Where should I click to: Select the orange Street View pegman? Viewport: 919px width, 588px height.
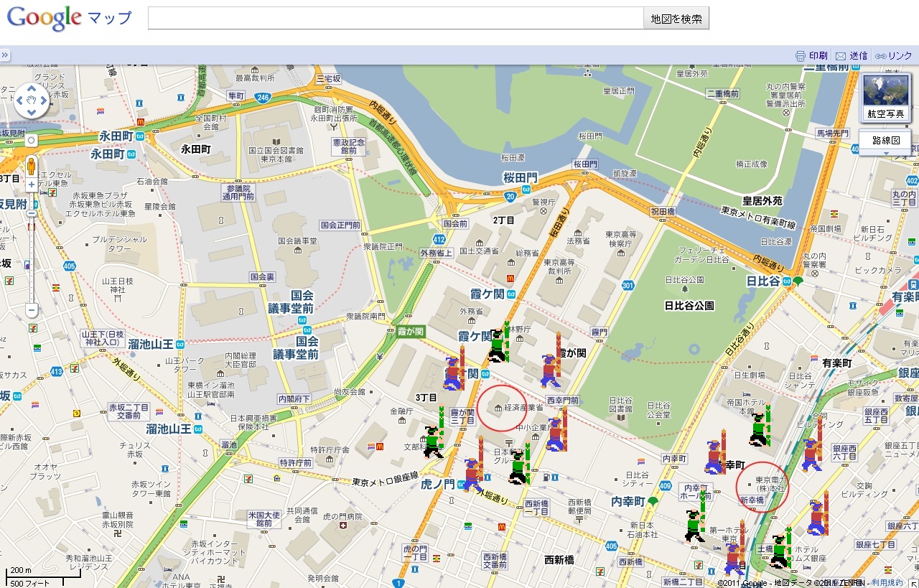[x=32, y=167]
